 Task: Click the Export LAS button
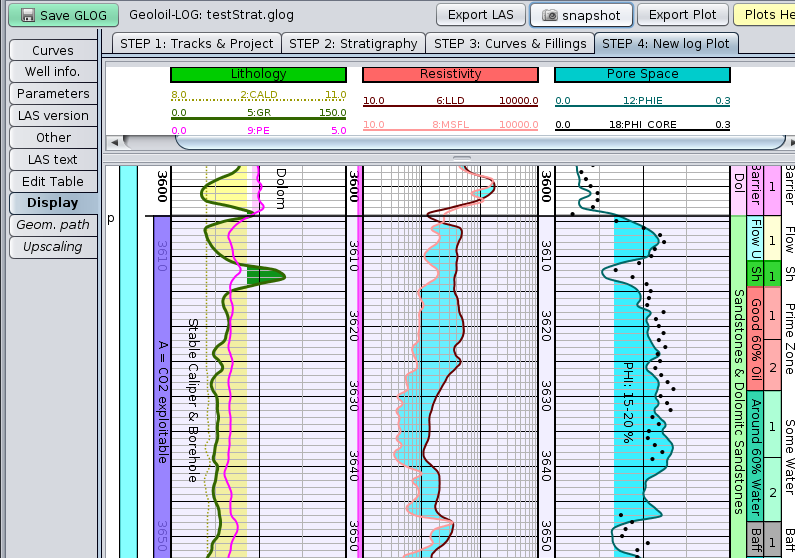click(481, 15)
